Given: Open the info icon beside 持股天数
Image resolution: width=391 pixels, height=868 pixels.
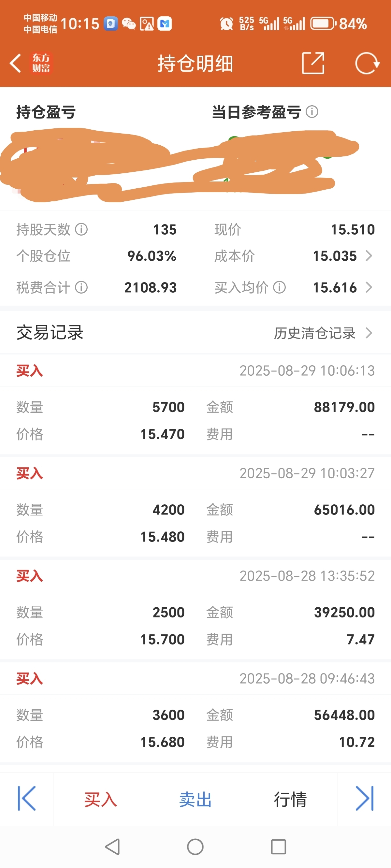Looking at the screenshot, I should [x=81, y=229].
